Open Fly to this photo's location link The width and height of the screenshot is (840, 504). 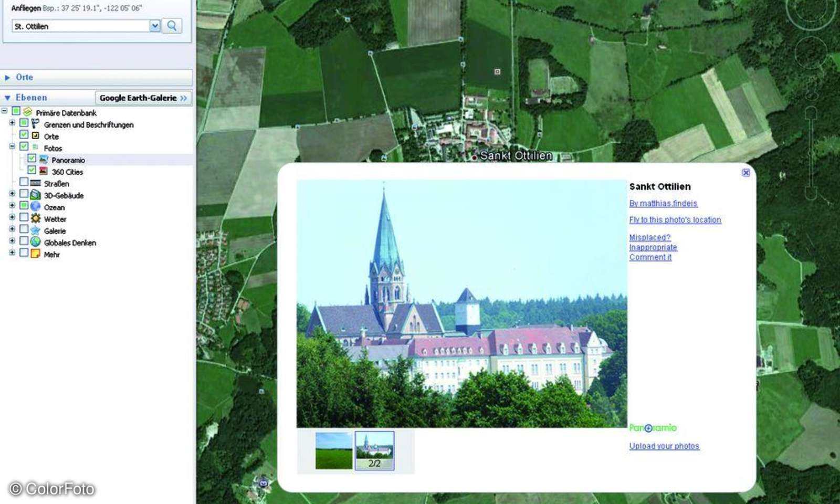click(x=675, y=220)
